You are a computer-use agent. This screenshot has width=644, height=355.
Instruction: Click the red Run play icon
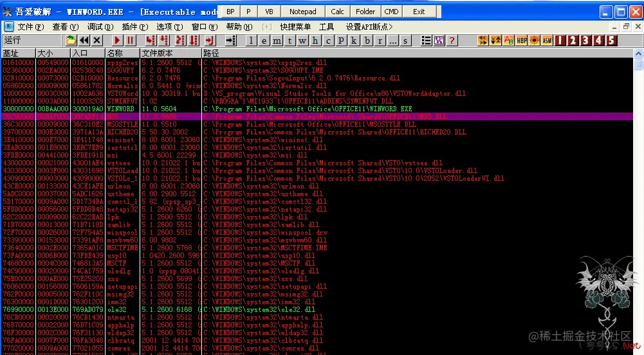click(117, 41)
